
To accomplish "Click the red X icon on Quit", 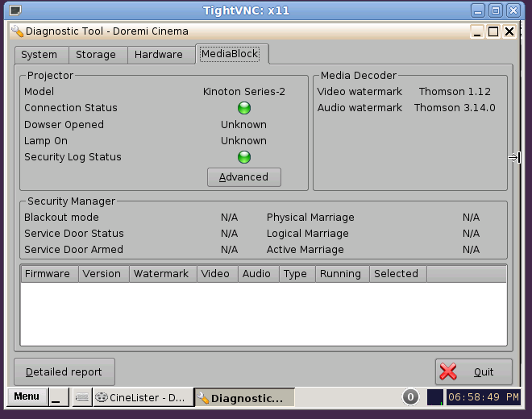I will [448, 371].
